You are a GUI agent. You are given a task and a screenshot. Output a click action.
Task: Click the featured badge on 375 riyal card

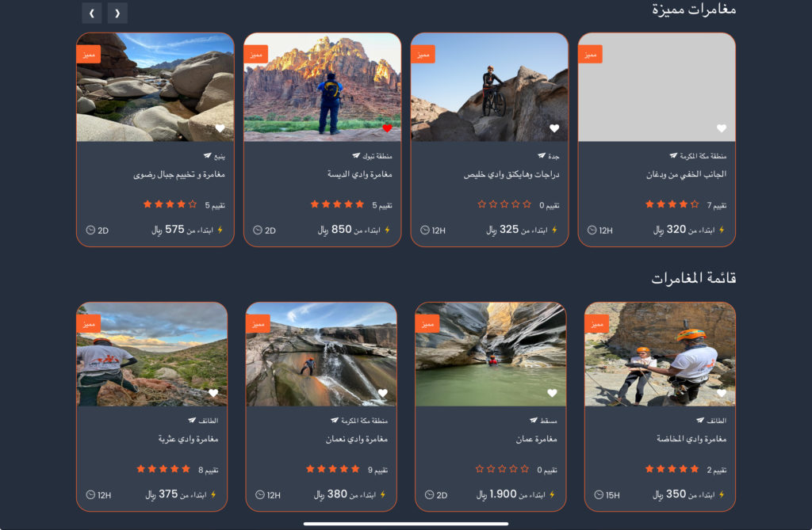(89, 323)
